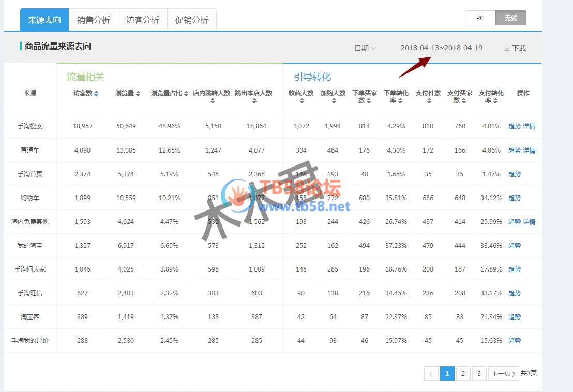
Task: Open date range 2018-04-13~2018-04-19 picker
Action: click(441, 48)
